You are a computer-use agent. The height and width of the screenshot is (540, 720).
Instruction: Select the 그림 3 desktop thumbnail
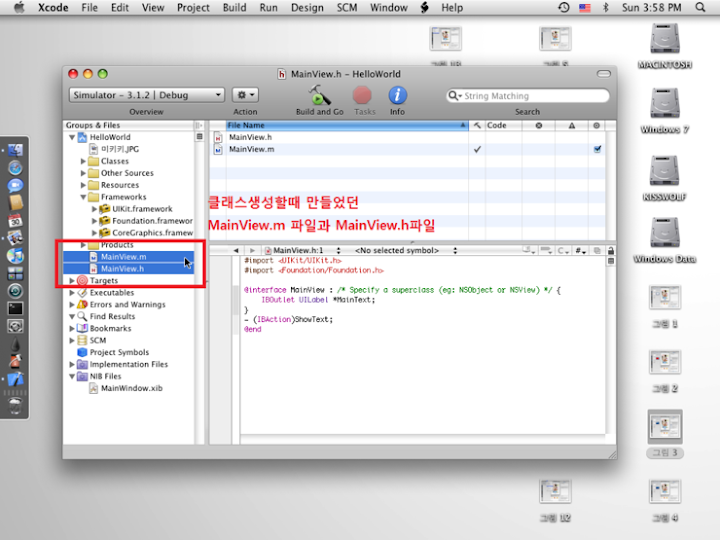click(x=664, y=427)
